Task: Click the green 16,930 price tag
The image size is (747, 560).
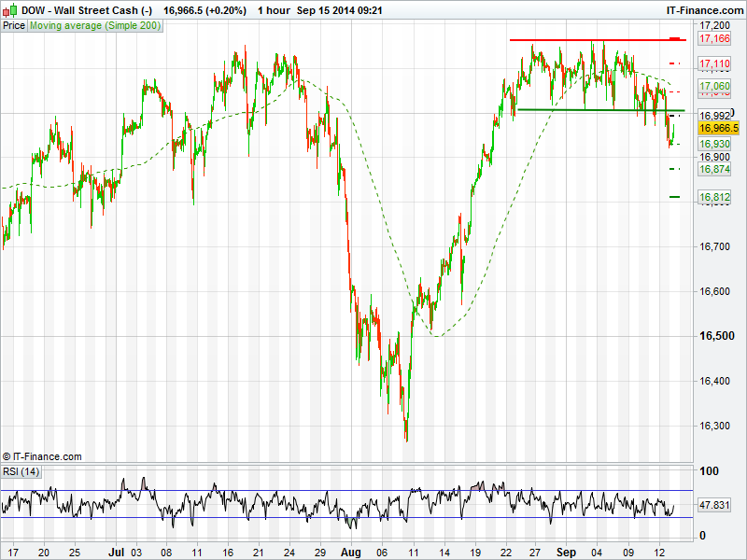Action: point(714,144)
